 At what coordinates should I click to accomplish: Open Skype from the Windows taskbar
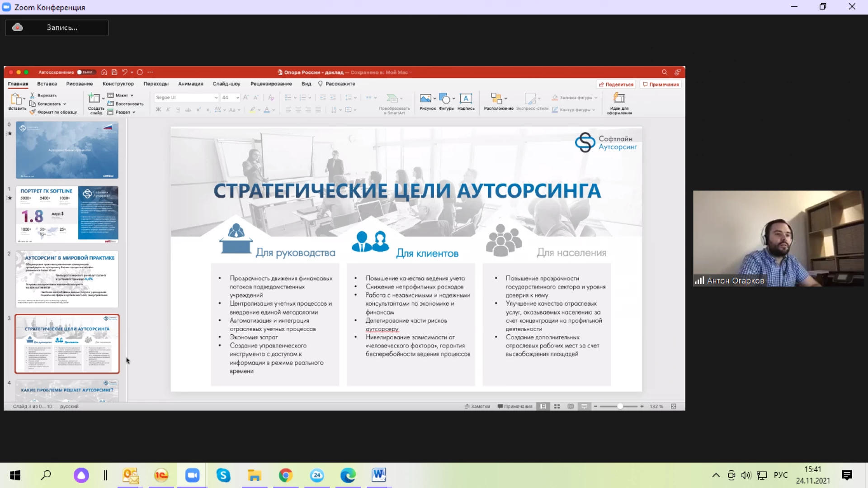point(223,475)
